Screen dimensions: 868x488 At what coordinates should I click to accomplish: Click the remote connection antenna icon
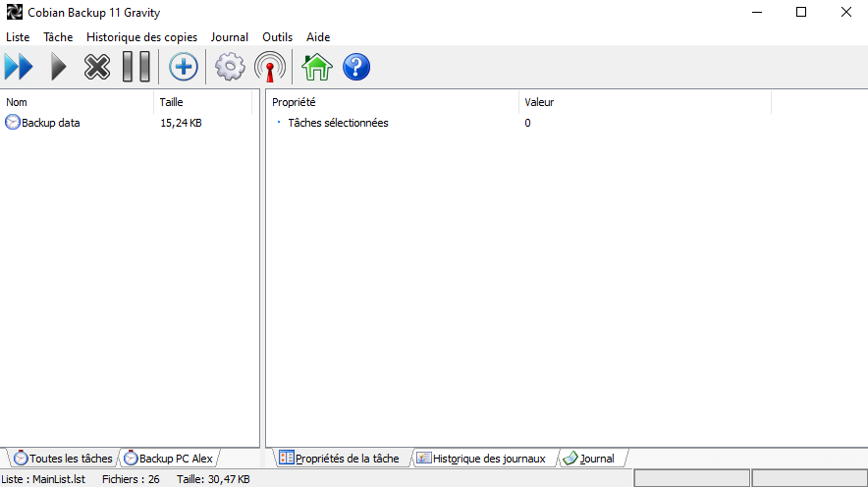click(270, 67)
